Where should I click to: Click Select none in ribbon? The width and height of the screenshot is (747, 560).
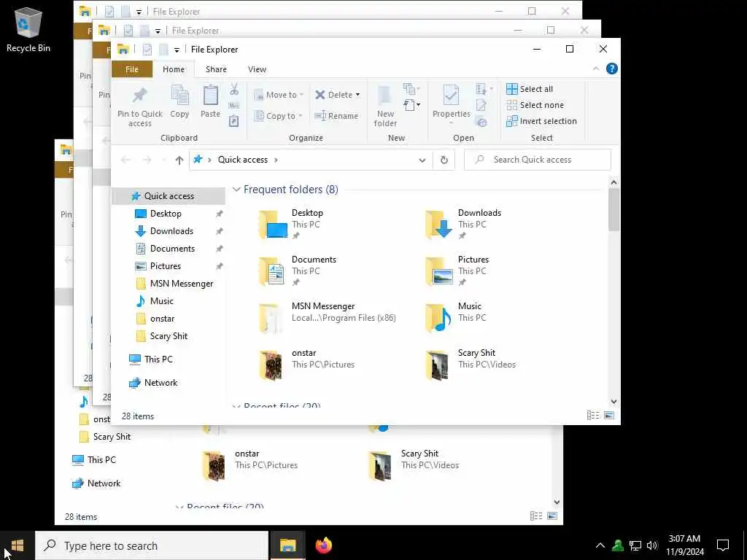coord(535,105)
